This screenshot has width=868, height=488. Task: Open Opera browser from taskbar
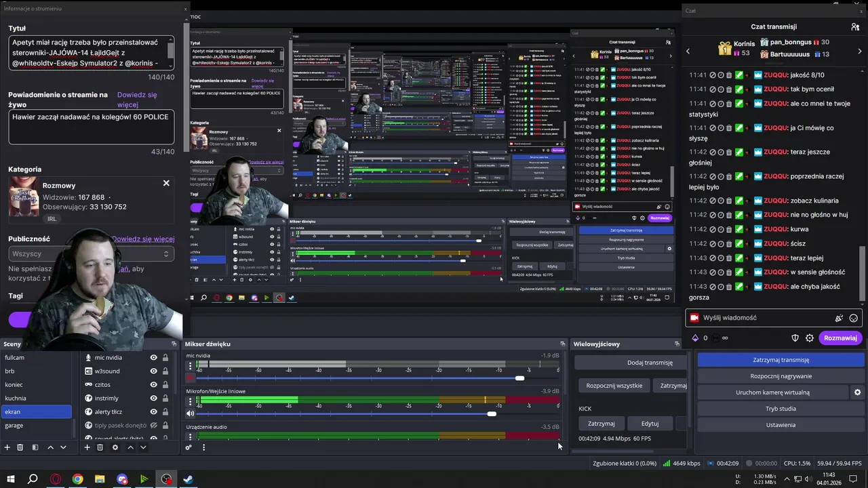(56, 479)
